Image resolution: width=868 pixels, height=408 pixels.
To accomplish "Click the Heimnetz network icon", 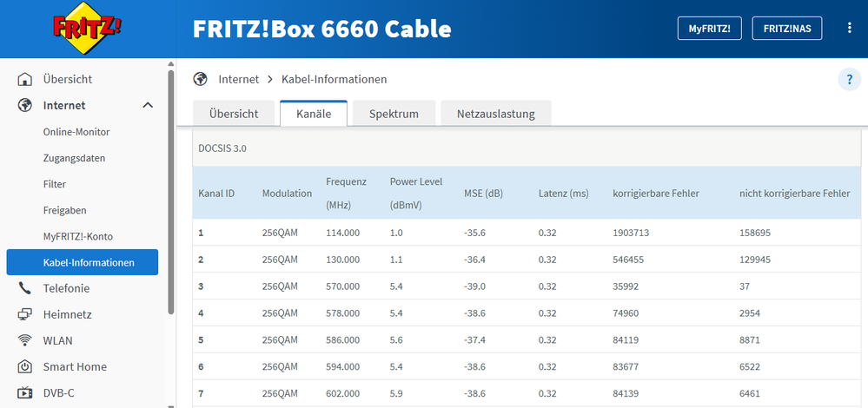I will click(x=24, y=314).
